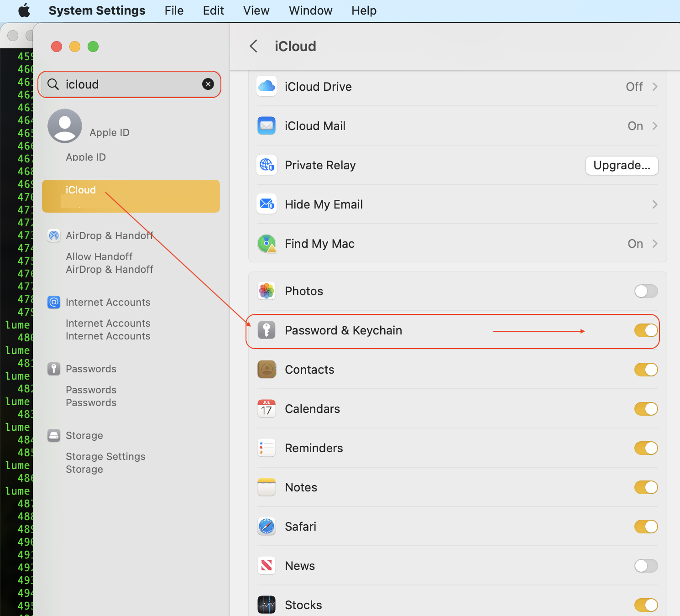Viewport: 680px width, 616px height.
Task: Select the AirDrop & Handoff heading
Action: [110, 235]
